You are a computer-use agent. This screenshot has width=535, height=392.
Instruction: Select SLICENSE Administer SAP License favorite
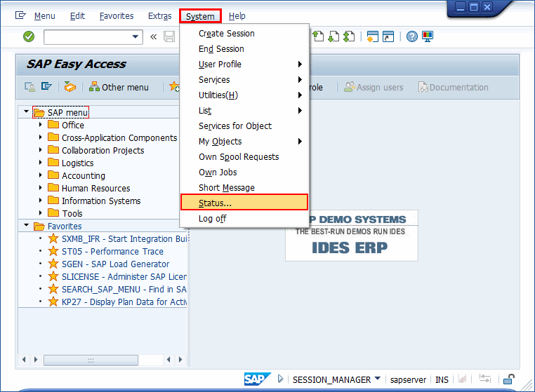[x=117, y=277]
